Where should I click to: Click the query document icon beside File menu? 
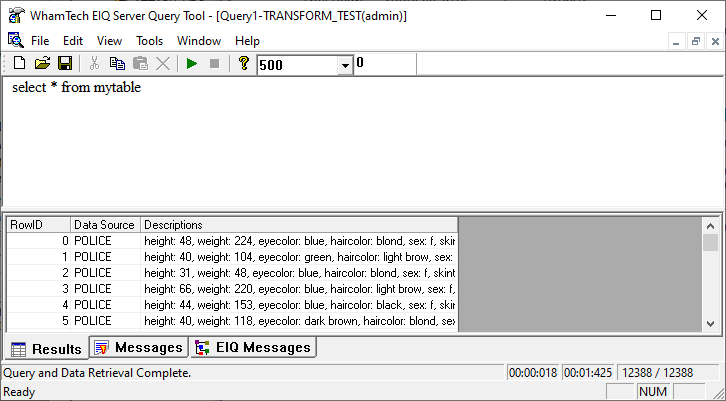(x=15, y=40)
